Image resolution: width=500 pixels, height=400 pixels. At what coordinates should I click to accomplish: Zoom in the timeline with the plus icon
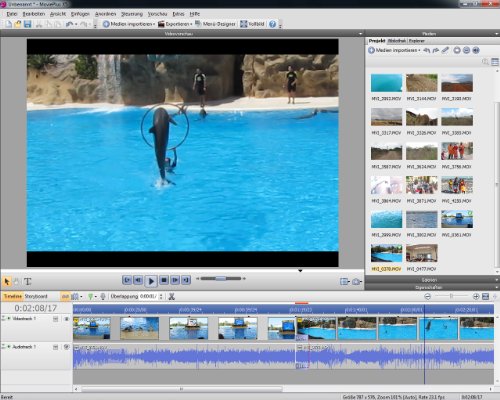(476, 296)
